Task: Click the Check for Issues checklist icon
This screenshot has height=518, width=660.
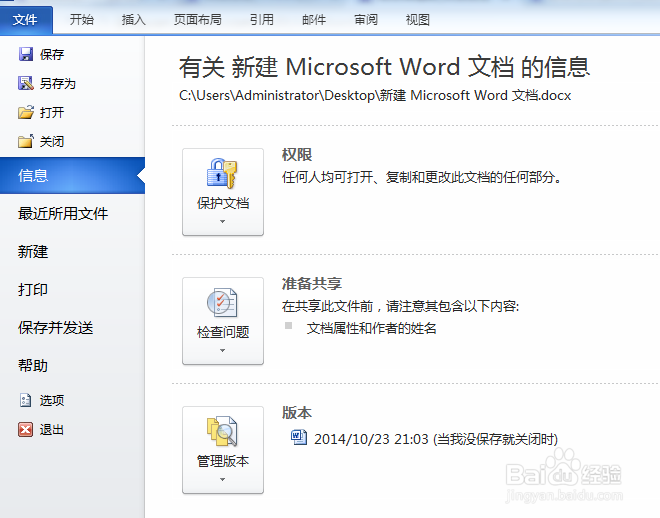Action: point(222,302)
